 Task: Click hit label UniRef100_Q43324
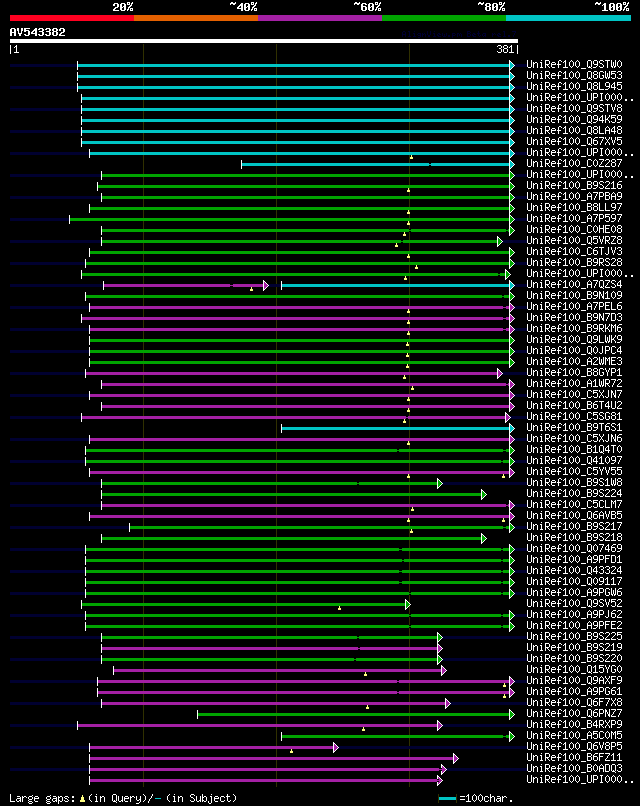pyautogui.click(x=574, y=571)
